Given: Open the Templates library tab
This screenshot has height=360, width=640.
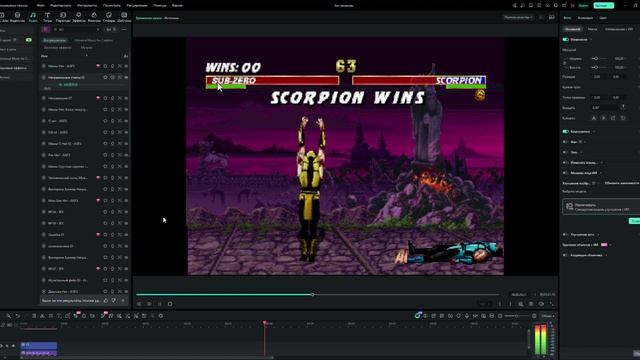Looking at the screenshot, I should pos(124,17).
